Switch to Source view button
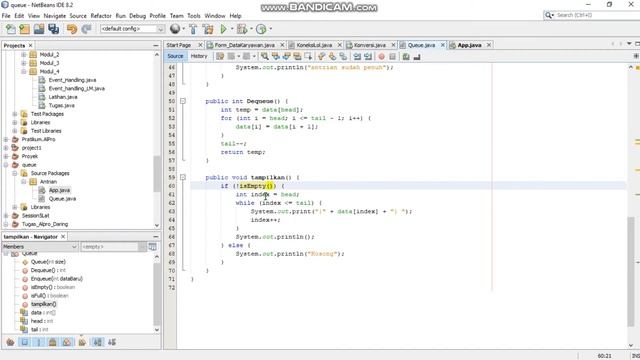This screenshot has width=640, height=360. pos(175,56)
